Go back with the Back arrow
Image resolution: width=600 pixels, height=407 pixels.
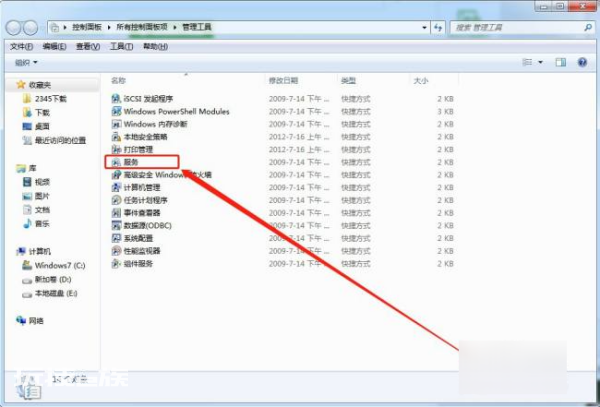(13, 28)
